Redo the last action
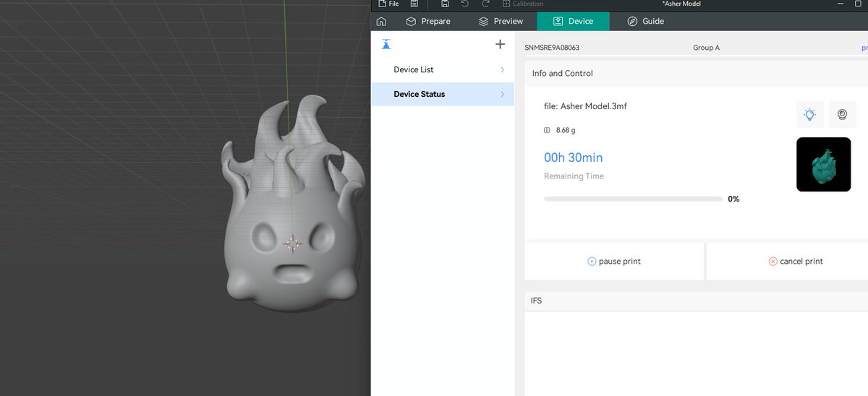This screenshot has height=396, width=868. coord(486,4)
